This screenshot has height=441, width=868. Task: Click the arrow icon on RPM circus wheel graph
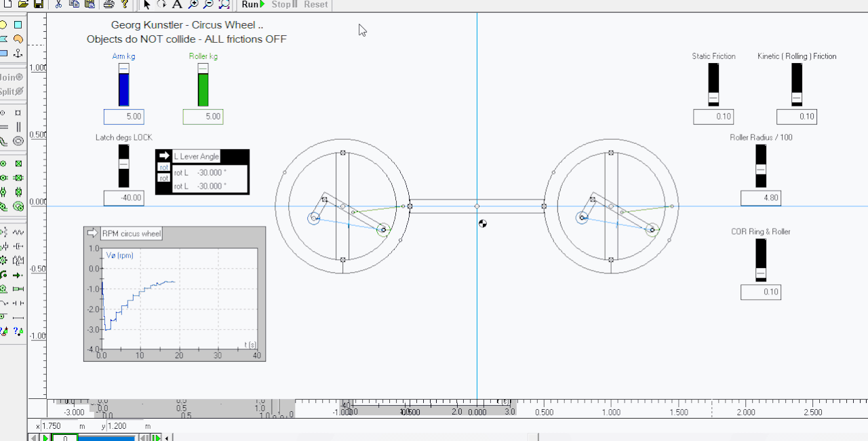(x=93, y=233)
